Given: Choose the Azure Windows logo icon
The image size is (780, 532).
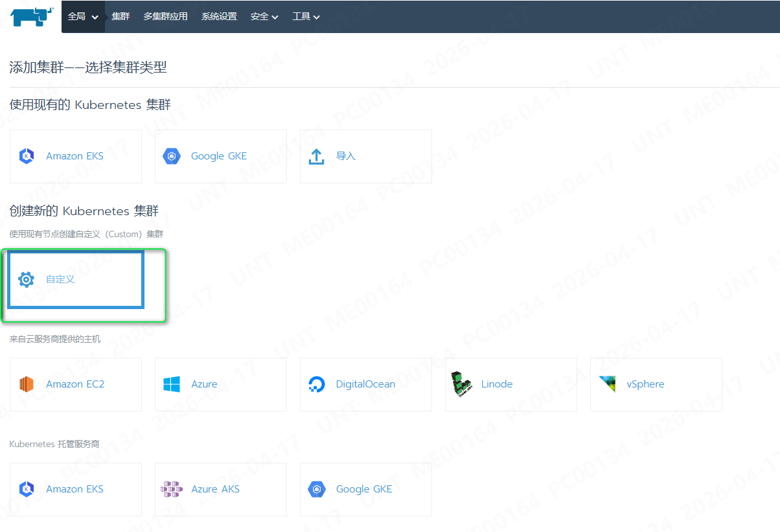Looking at the screenshot, I should (172, 384).
